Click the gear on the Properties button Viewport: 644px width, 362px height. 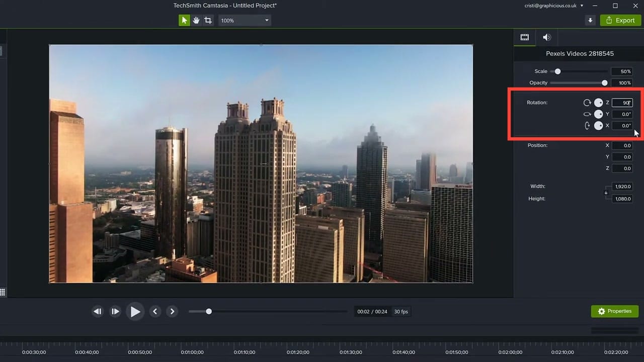pos(602,311)
